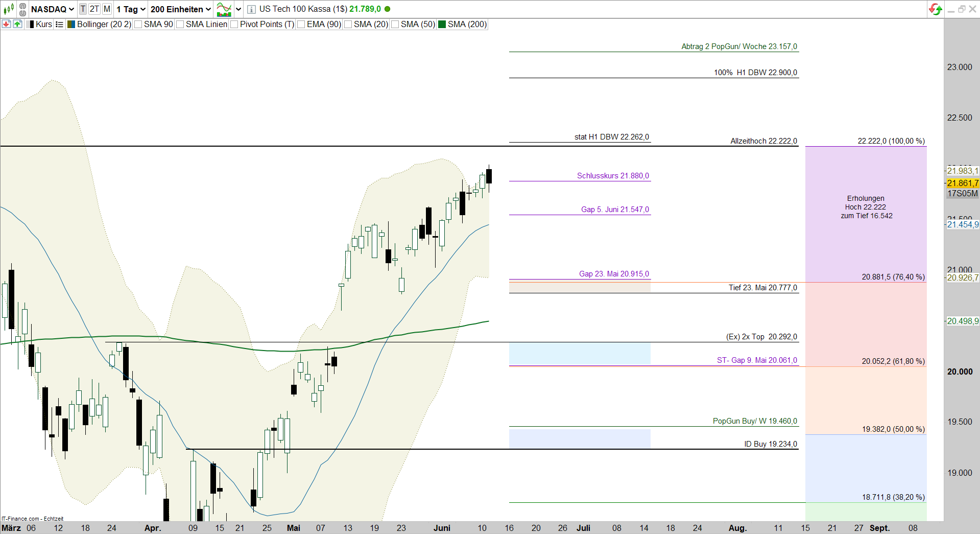The width and height of the screenshot is (980, 534).
Task: Click the green up-arrow buy icon
Action: (x=17, y=24)
